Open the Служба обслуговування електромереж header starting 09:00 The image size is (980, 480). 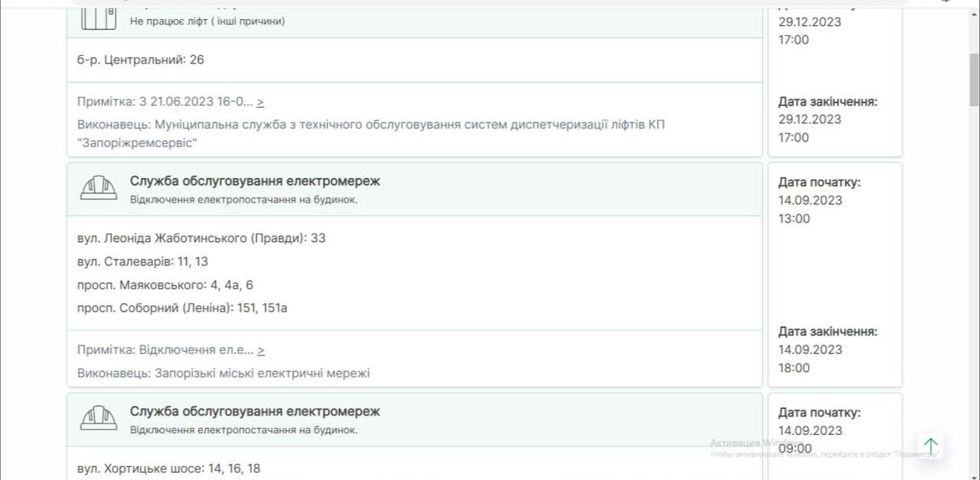tap(255, 411)
